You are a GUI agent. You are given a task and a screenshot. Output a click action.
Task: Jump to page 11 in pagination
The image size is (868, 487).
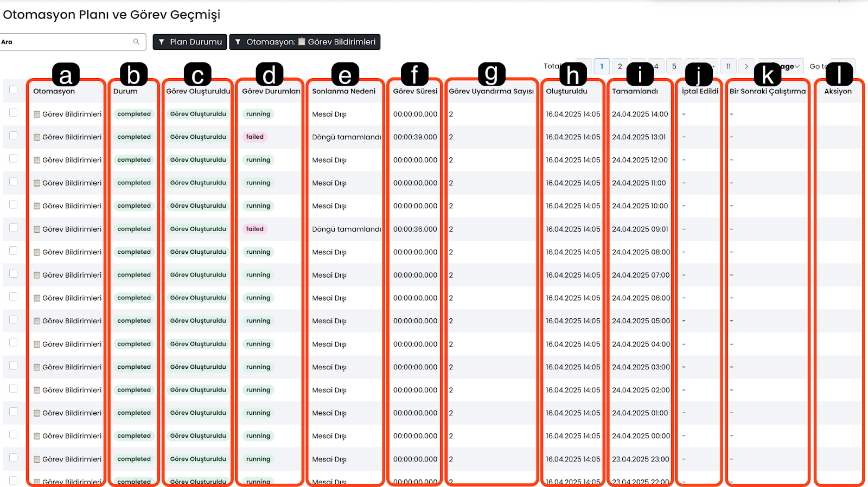pos(729,66)
